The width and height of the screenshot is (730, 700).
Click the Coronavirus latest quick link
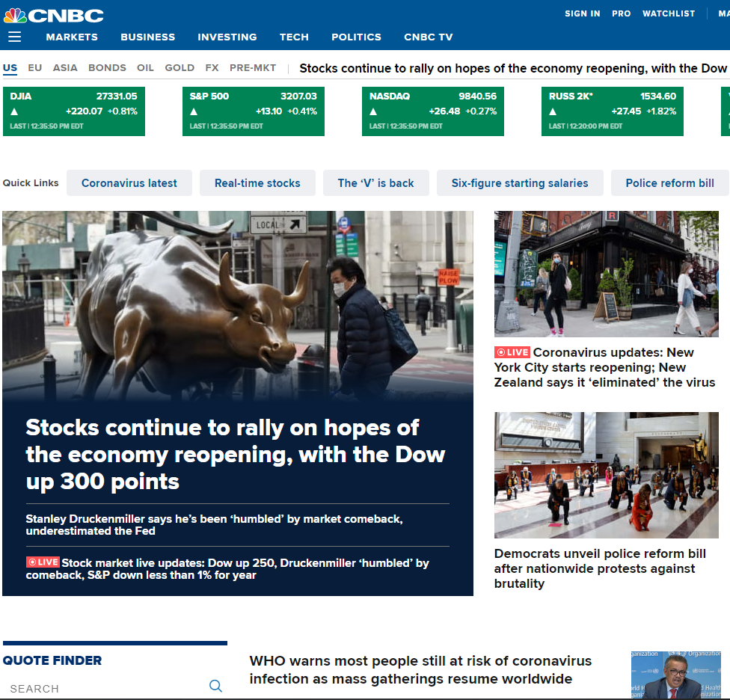point(129,183)
